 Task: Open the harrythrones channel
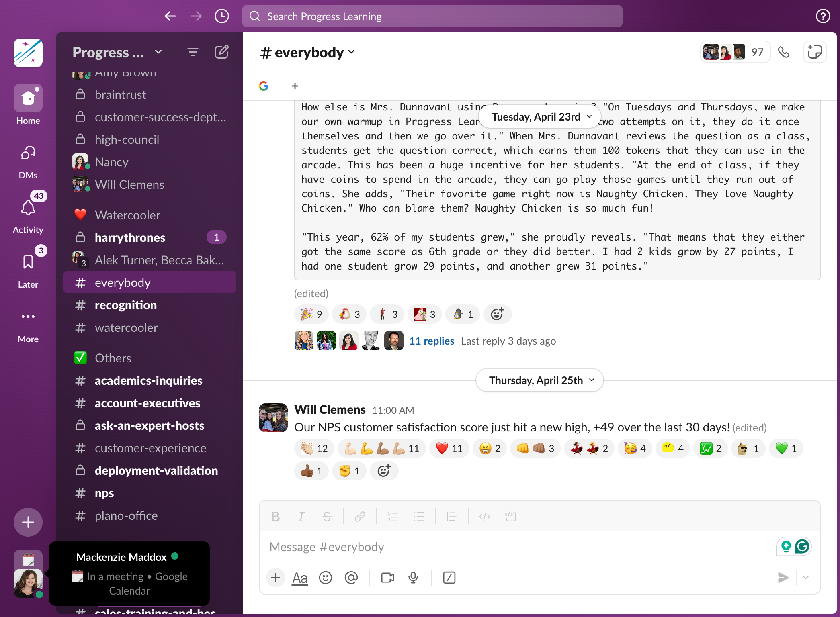pyautogui.click(x=150, y=237)
